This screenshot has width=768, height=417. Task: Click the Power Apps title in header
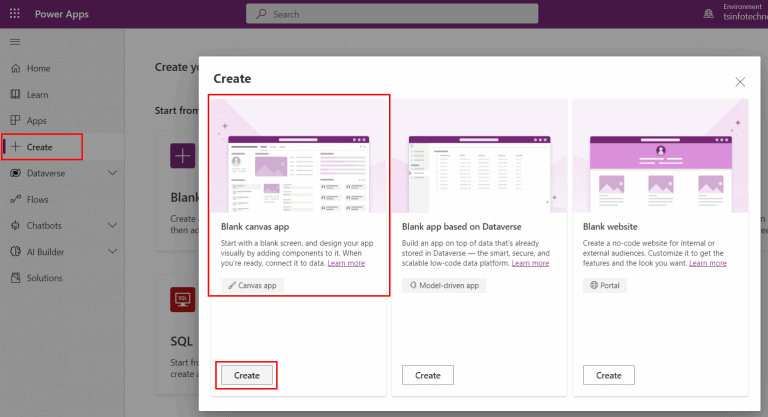click(x=62, y=14)
